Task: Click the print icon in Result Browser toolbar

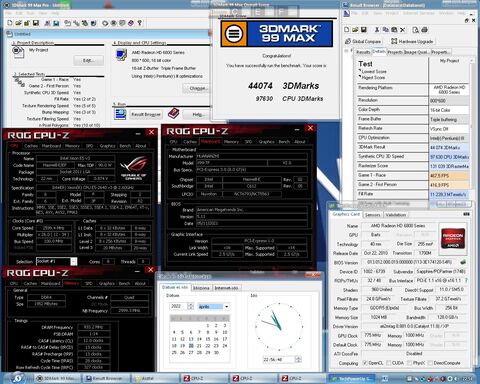Action: coord(424,30)
